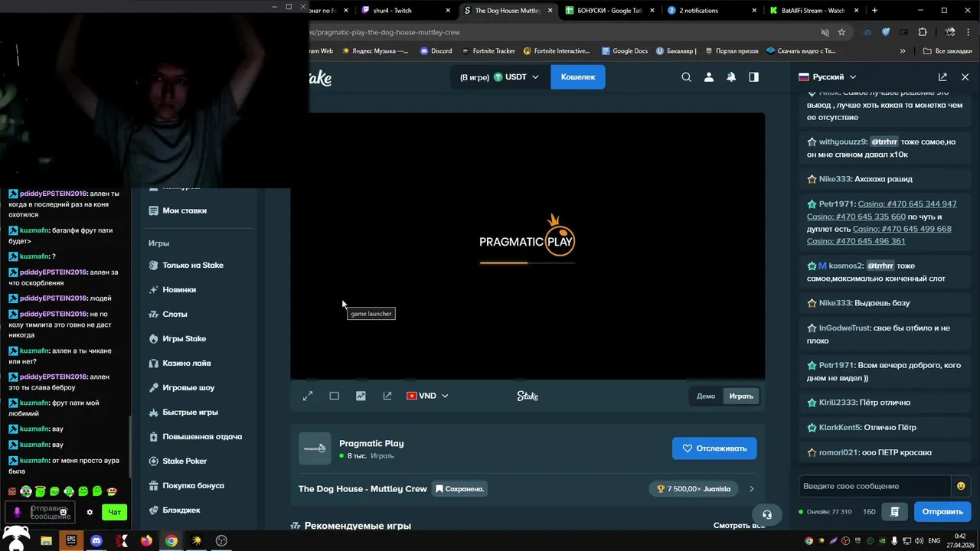Click Смотреть все for recommended games
980x551 pixels.
[x=739, y=526]
